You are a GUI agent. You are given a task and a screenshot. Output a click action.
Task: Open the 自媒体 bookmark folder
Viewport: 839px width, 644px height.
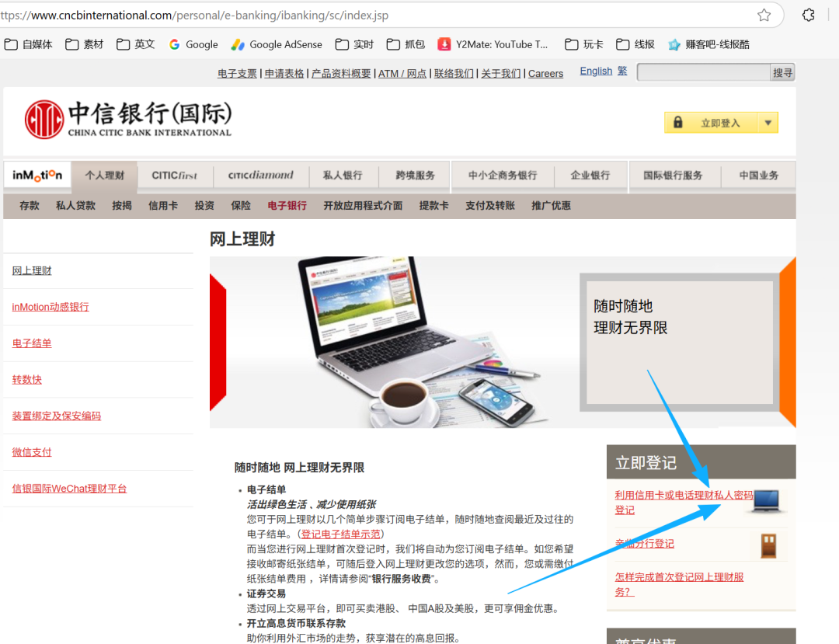(29, 44)
